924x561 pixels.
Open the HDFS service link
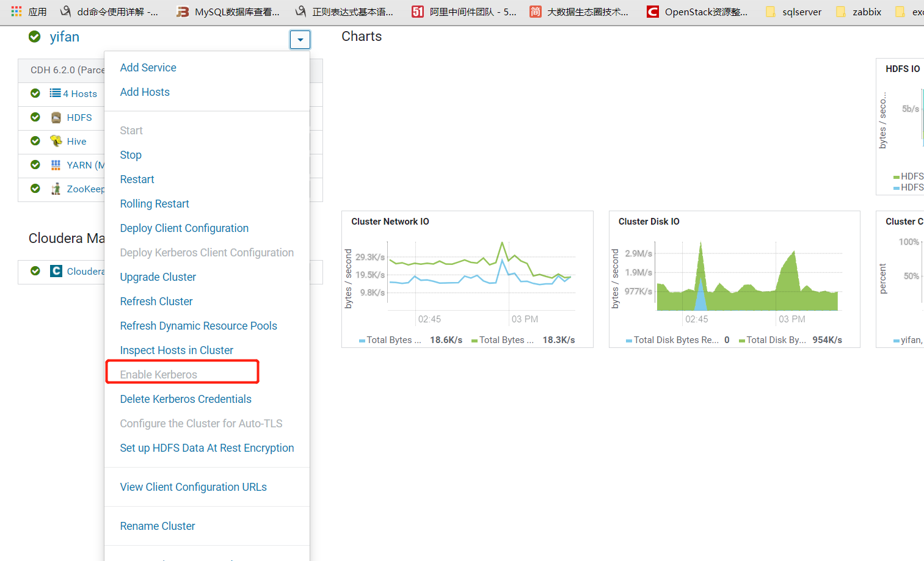tap(79, 118)
